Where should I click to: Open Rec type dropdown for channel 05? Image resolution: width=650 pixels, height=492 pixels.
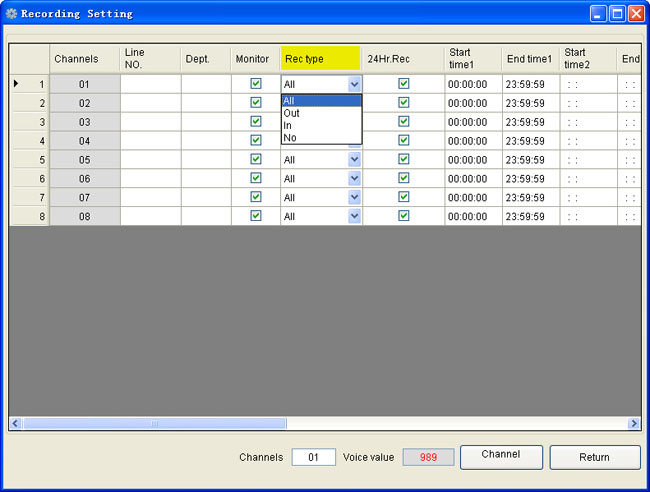(354, 160)
